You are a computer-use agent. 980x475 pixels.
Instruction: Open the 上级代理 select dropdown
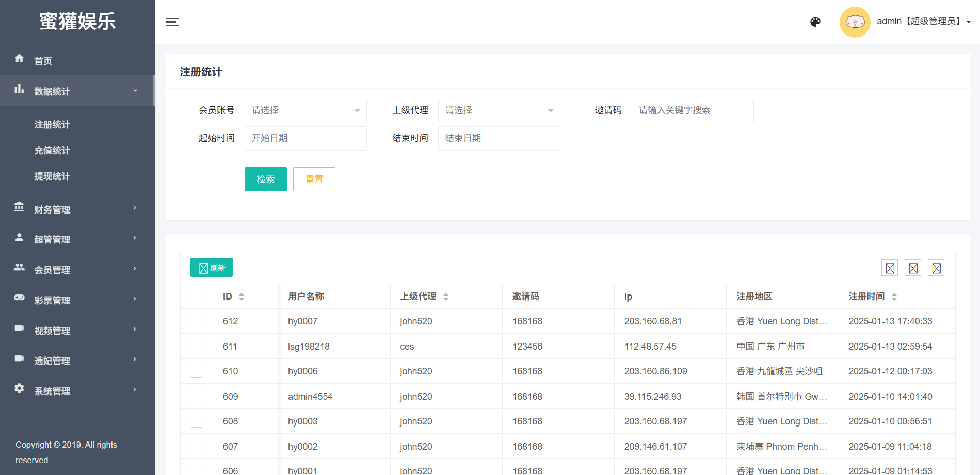tap(499, 110)
